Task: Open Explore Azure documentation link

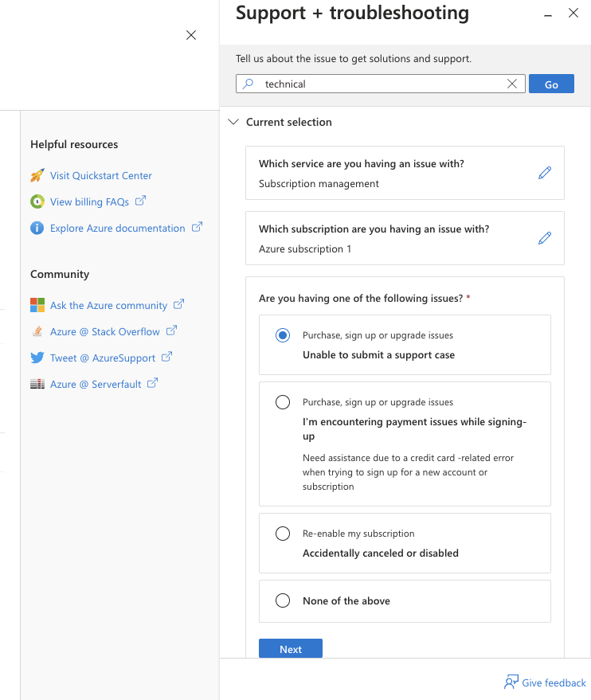Action: click(x=117, y=228)
